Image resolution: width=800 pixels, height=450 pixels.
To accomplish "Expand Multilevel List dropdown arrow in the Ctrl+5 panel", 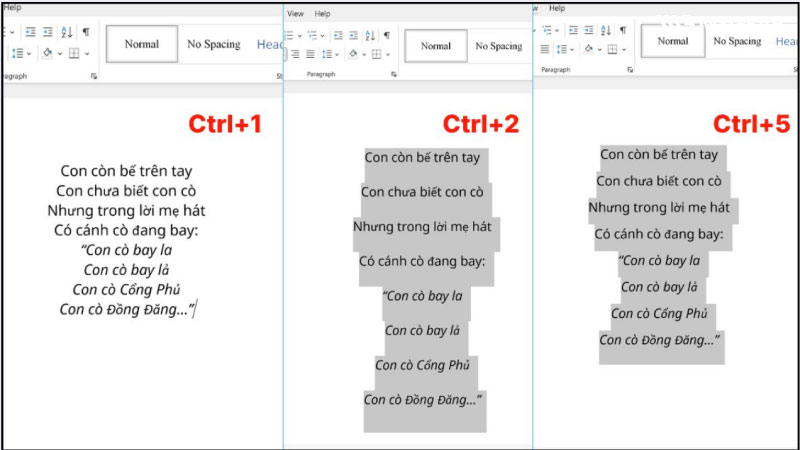I will click(x=557, y=31).
